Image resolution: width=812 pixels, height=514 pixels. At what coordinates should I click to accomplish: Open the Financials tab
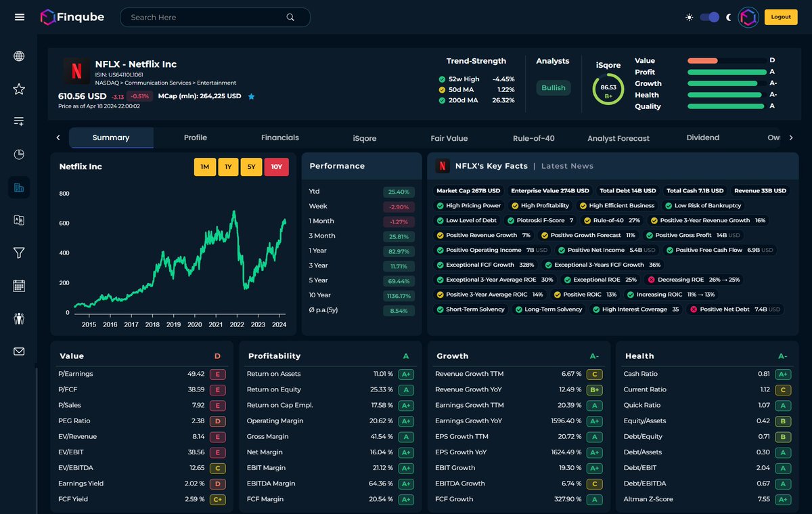280,137
